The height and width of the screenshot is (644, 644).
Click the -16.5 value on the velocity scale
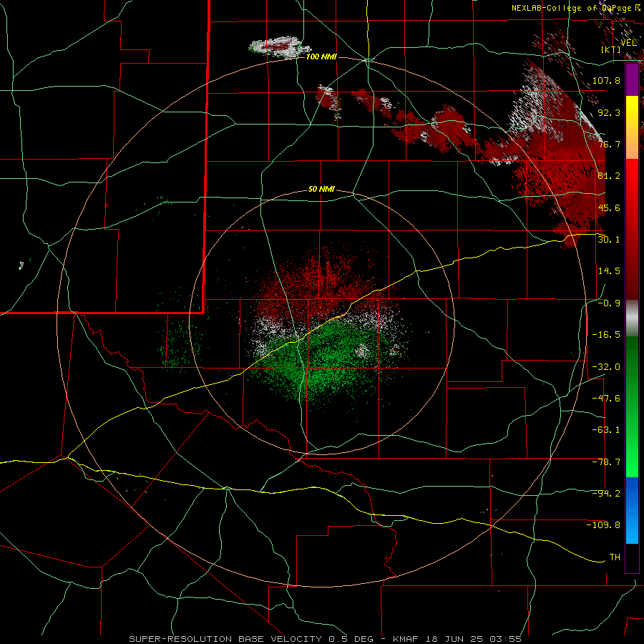click(606, 335)
